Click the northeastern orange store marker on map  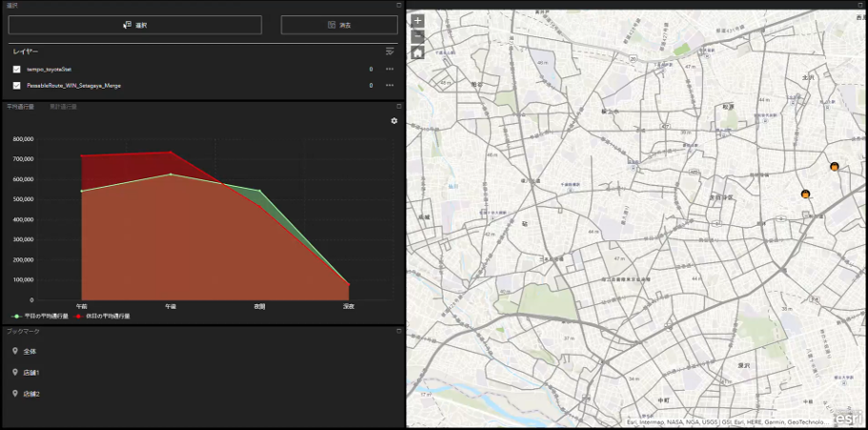(835, 166)
